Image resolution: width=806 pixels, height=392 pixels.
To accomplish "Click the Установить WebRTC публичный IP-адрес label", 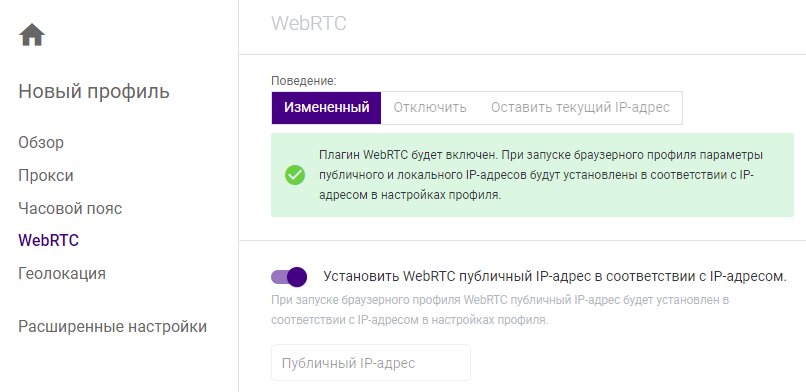I will pos(555,276).
